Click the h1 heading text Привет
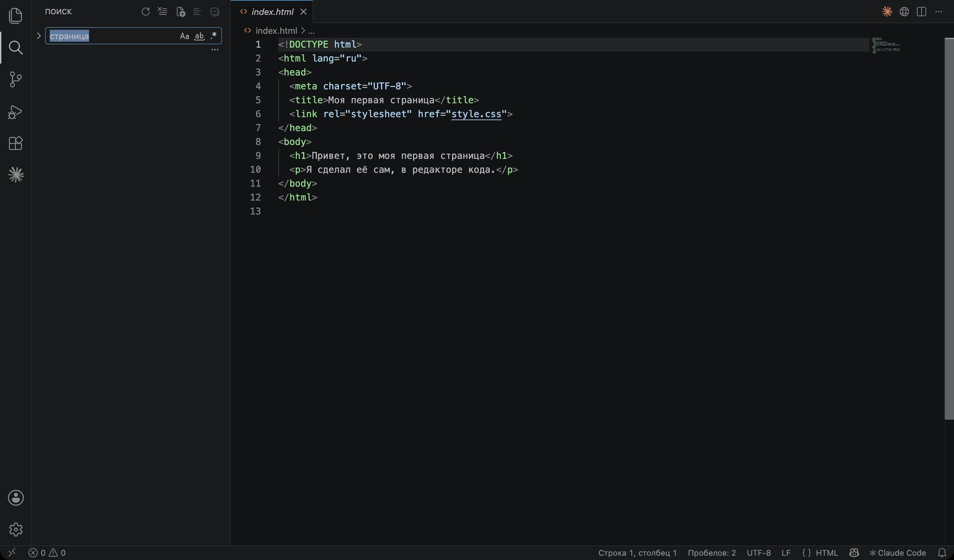The height and width of the screenshot is (560, 954). tap(327, 155)
